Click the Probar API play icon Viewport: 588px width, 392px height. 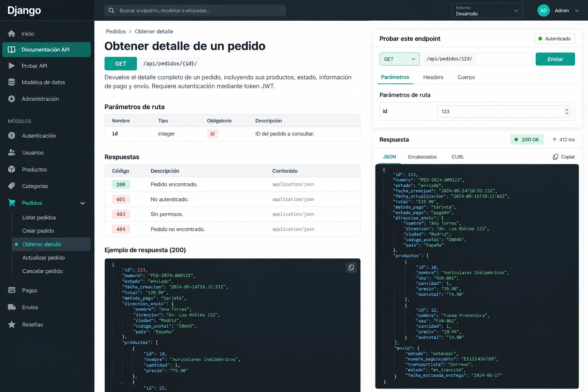[x=12, y=66]
